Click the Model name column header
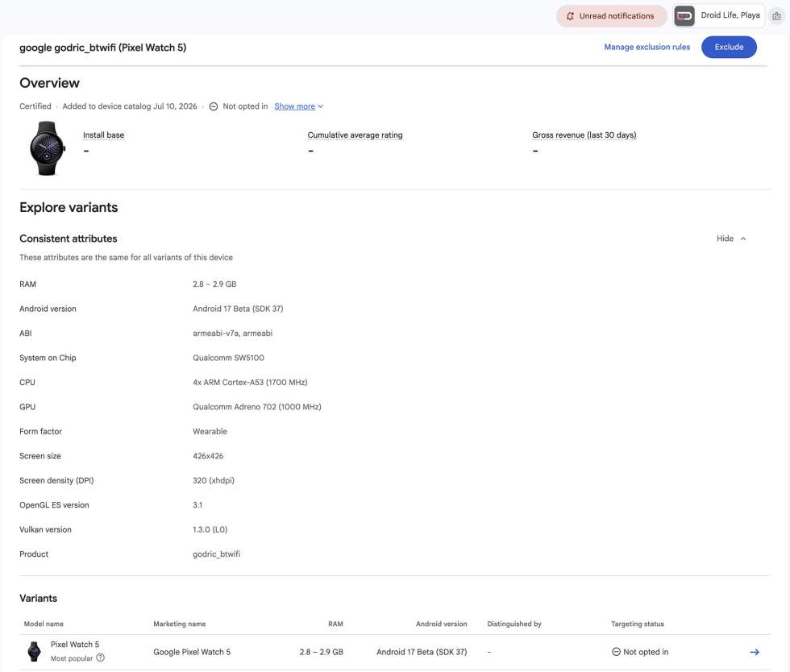This screenshot has width=790, height=672. (44, 624)
